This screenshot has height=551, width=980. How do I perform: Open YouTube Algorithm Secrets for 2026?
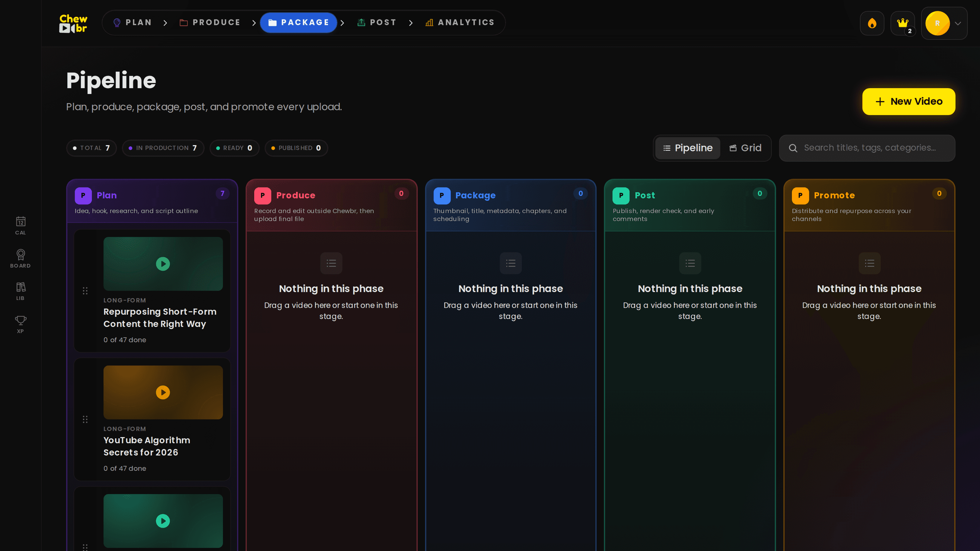(x=147, y=447)
